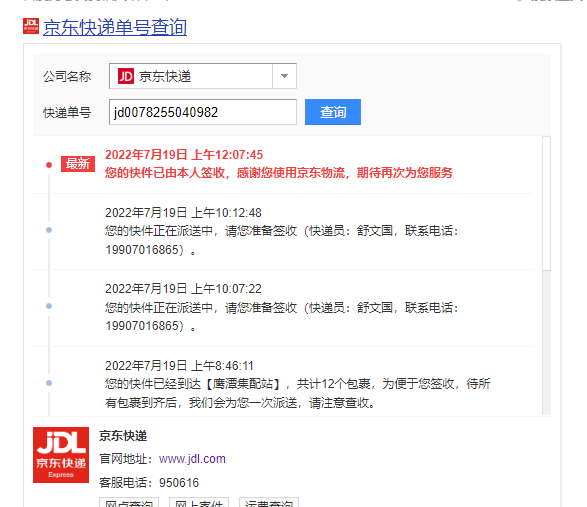Click the red JD icon in the company selector
This screenshot has height=507, width=587.
(x=126, y=76)
